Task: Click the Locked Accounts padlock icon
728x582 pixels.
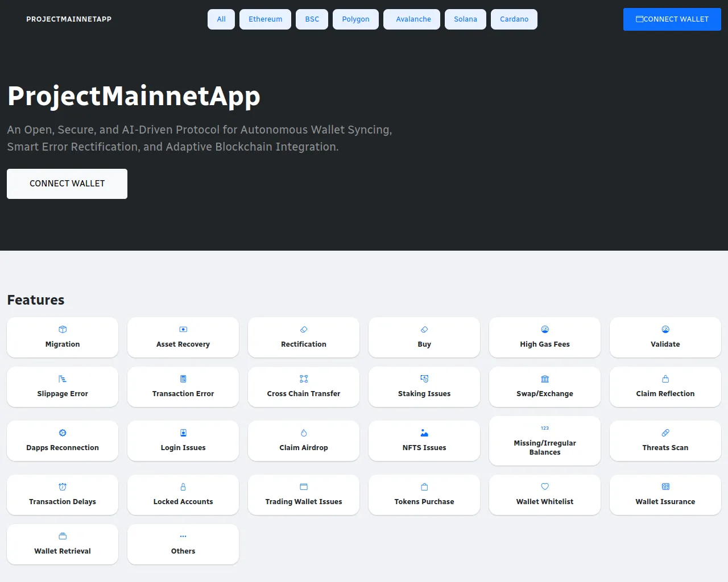Action: 183,487
